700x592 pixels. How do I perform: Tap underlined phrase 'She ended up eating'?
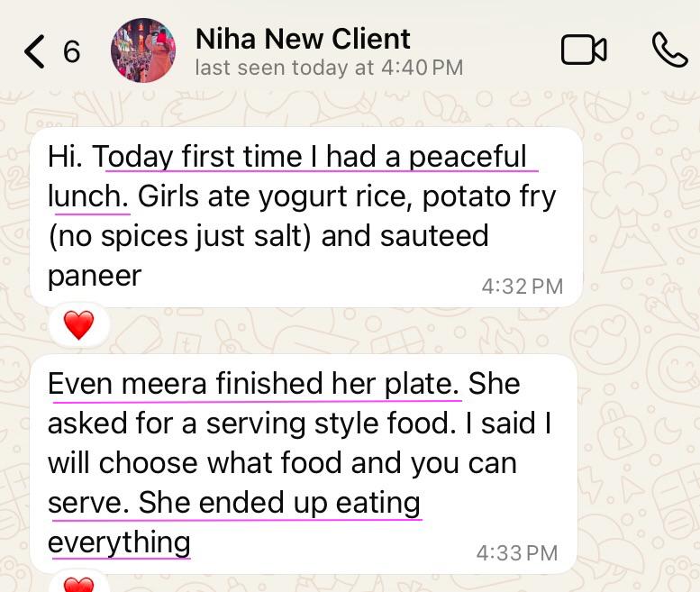pyautogui.click(x=279, y=503)
